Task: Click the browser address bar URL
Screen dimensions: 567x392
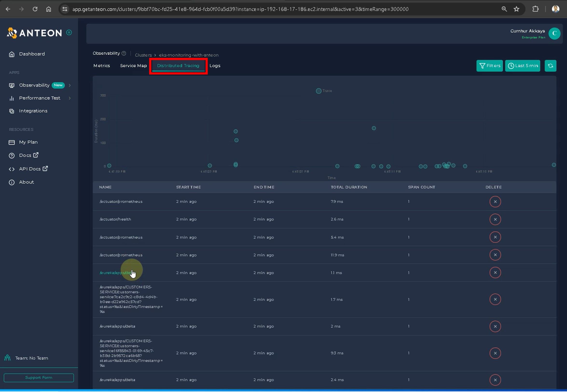Action: (240, 9)
